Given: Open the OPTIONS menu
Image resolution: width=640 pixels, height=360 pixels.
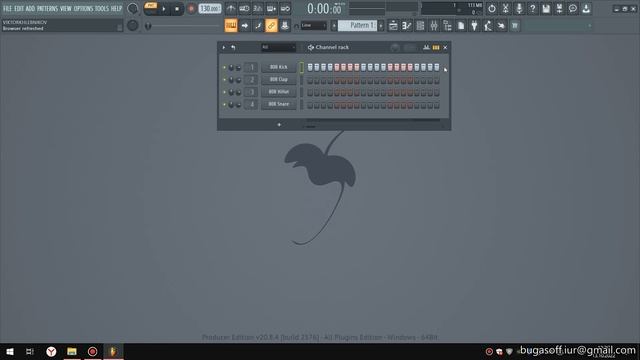Looking at the screenshot, I should pos(83,8).
